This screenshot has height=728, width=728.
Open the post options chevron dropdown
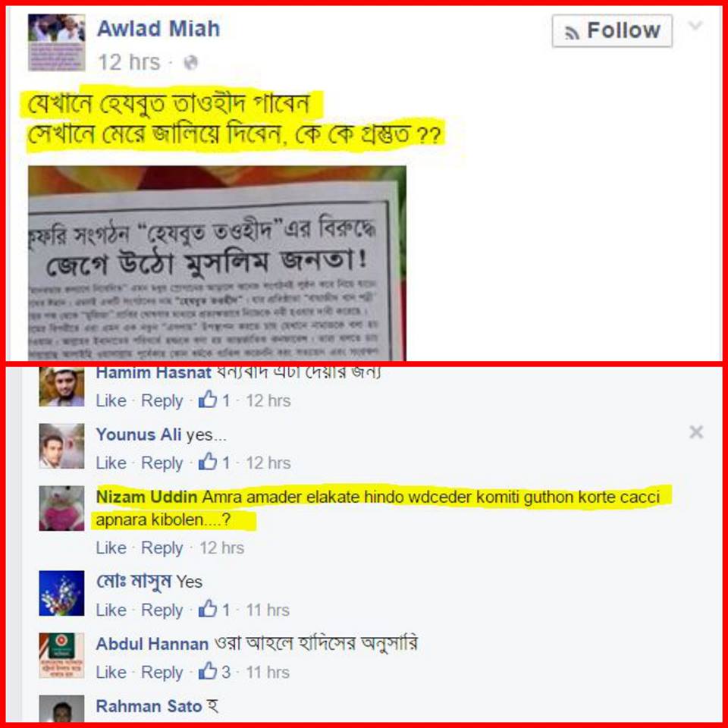(x=695, y=26)
